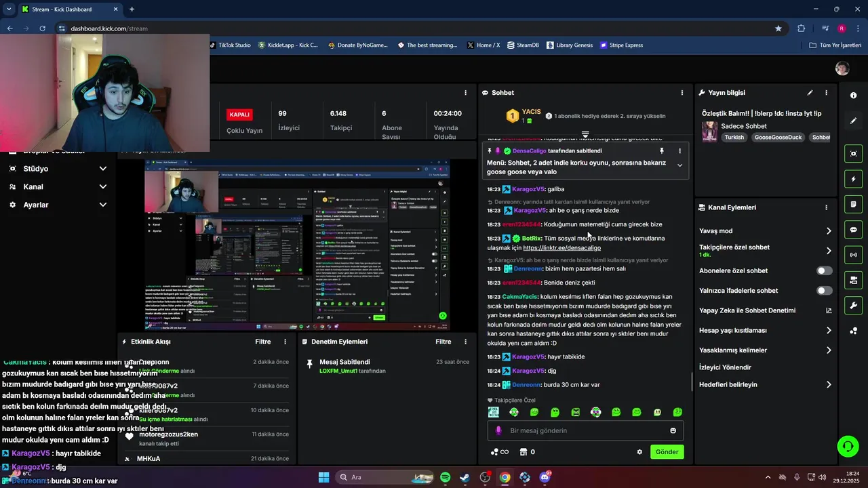This screenshot has height=488, width=868.
Task: Open Sohbet panel three-dot menu
Action: 682,93
